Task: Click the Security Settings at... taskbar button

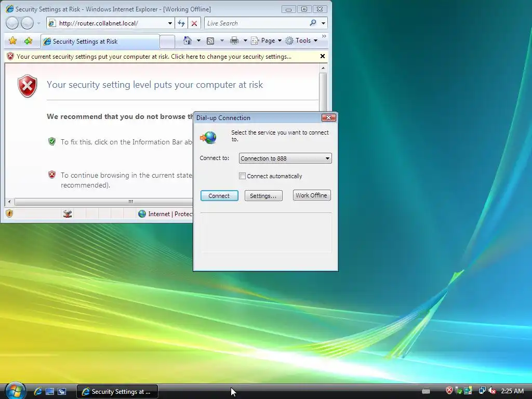Action: 117,392
